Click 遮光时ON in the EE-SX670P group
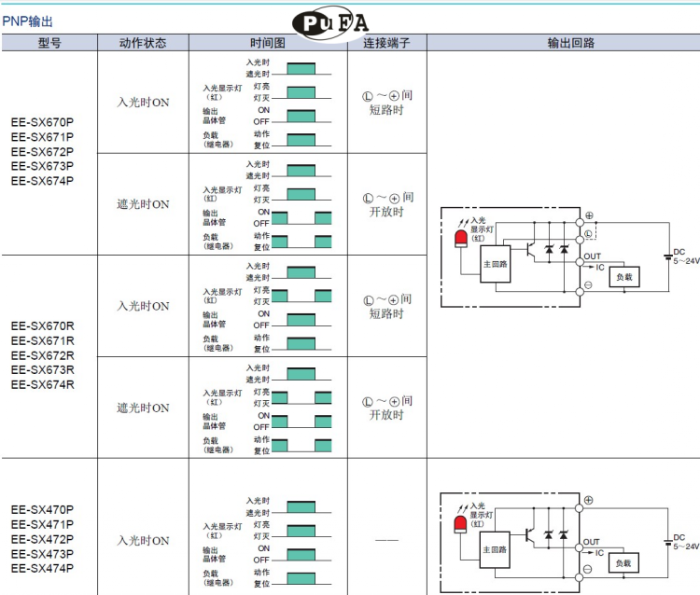The height and width of the screenshot is (595, 700). [143, 204]
